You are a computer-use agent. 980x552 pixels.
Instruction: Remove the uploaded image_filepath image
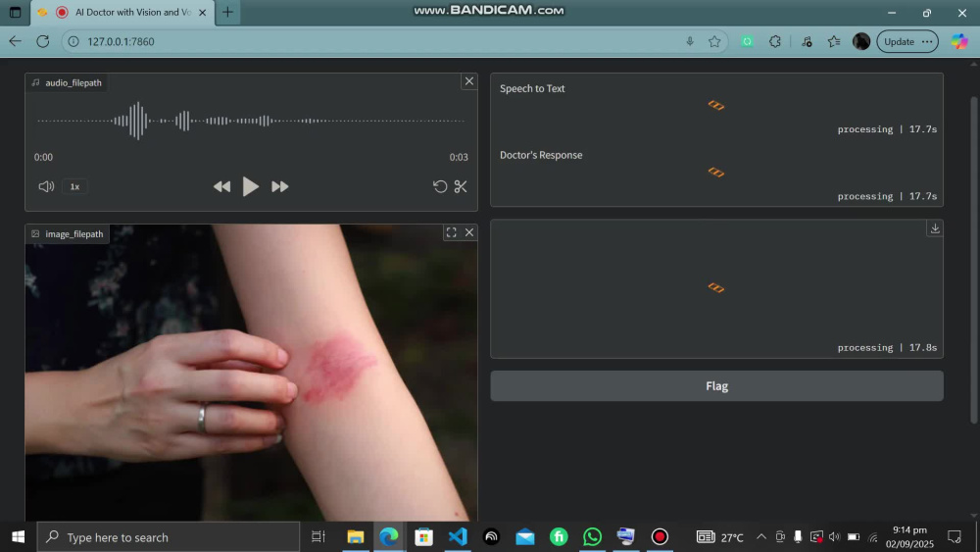[469, 232]
